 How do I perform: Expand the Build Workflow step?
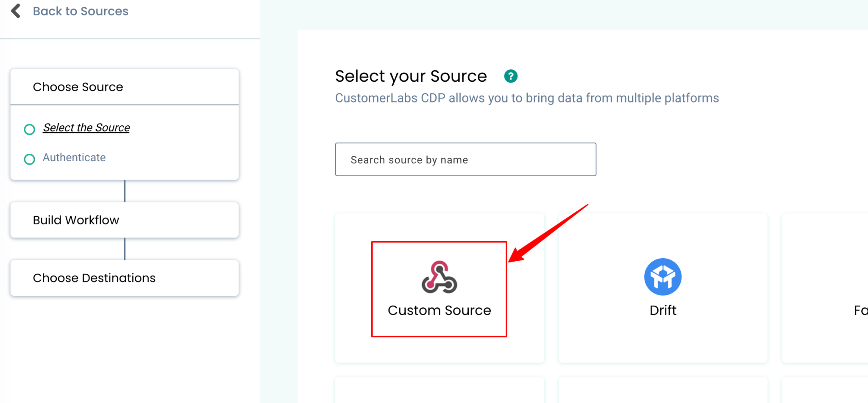125,220
